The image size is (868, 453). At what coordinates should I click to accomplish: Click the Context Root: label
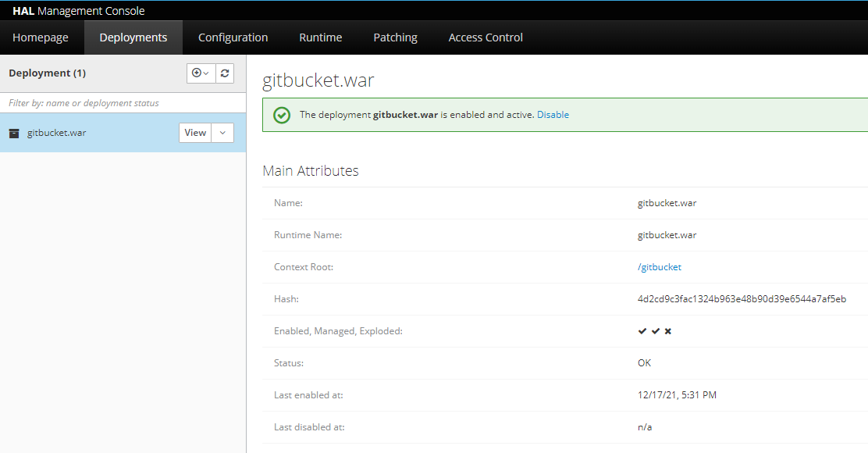coord(304,267)
